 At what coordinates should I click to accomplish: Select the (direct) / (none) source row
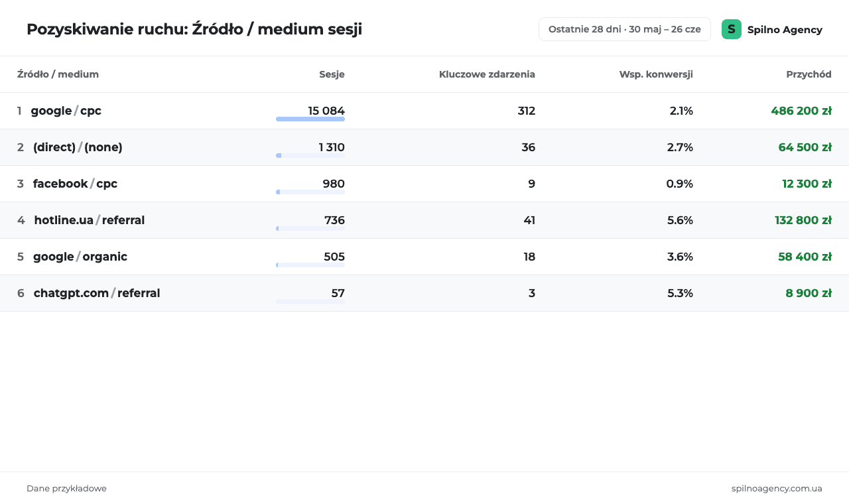tap(424, 147)
